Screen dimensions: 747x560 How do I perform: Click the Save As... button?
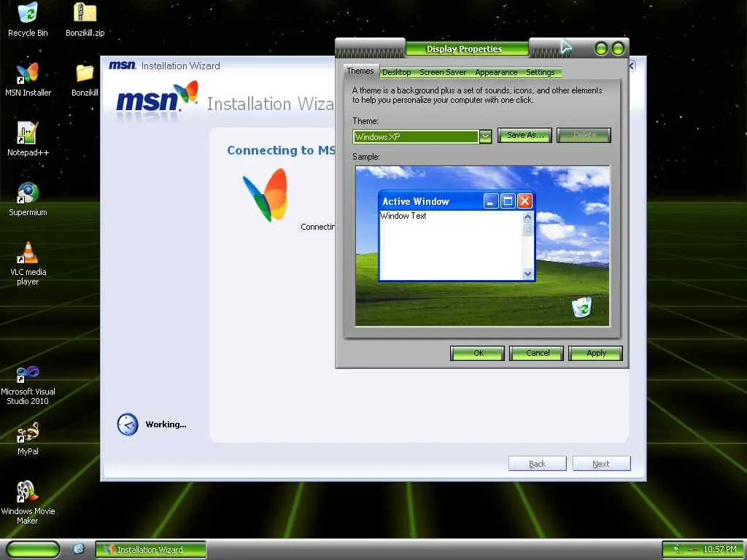(x=525, y=135)
